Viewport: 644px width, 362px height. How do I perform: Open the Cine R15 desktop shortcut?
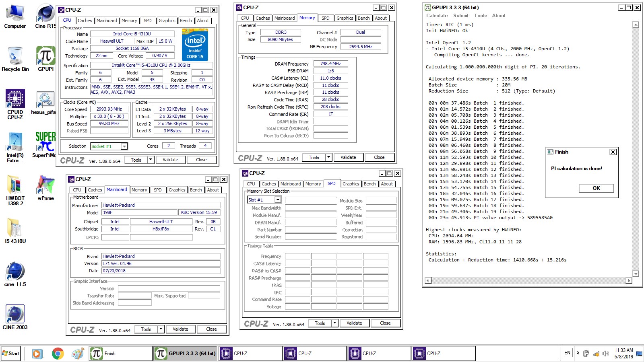(45, 16)
